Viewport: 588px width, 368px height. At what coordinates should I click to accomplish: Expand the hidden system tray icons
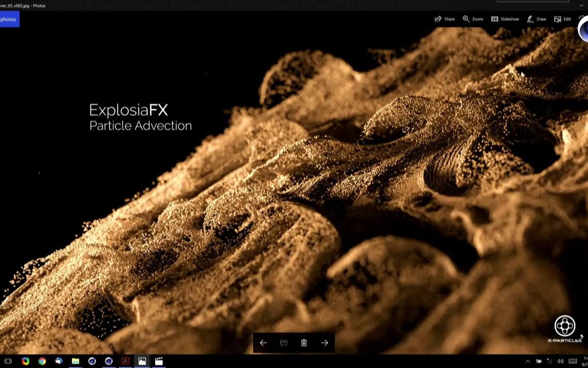coord(528,361)
